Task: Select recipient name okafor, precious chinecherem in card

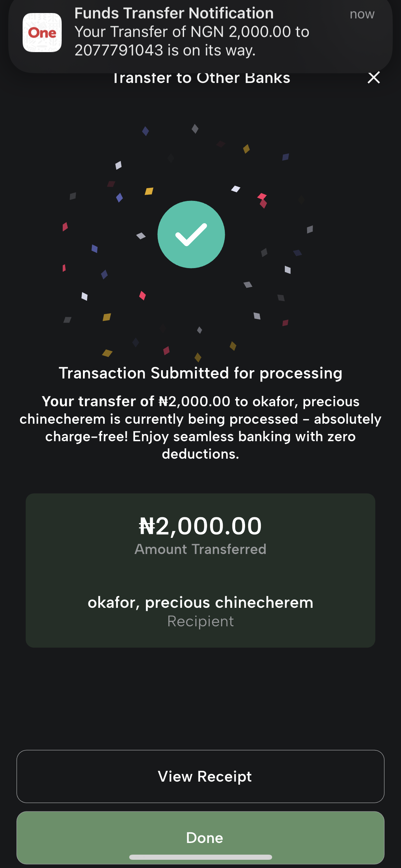Action: (x=200, y=603)
